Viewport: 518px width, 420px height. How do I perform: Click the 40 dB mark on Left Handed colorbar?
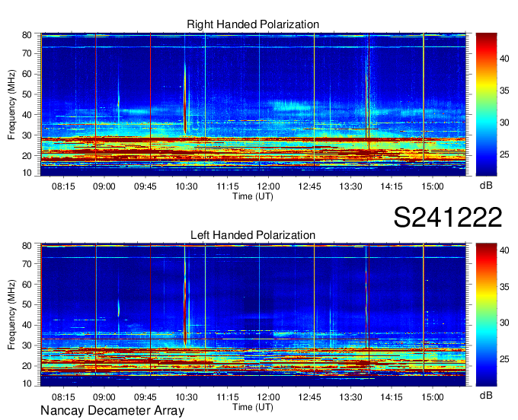pos(504,250)
